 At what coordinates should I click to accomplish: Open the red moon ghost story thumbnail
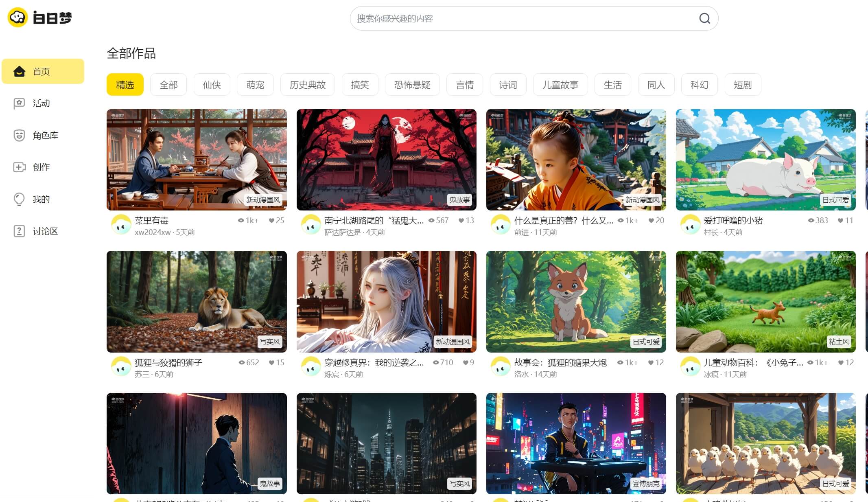pos(386,160)
